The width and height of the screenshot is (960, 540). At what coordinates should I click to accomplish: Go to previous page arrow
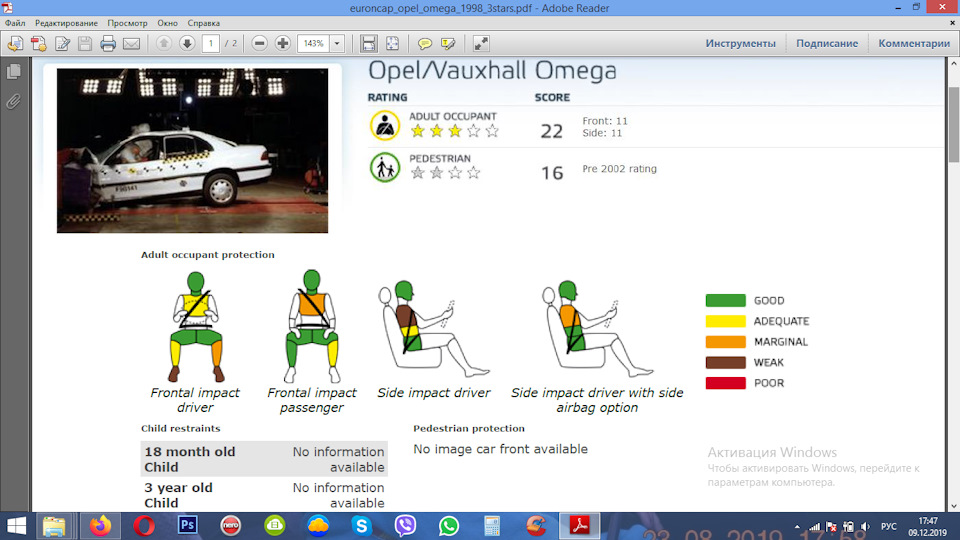pyautogui.click(x=163, y=43)
